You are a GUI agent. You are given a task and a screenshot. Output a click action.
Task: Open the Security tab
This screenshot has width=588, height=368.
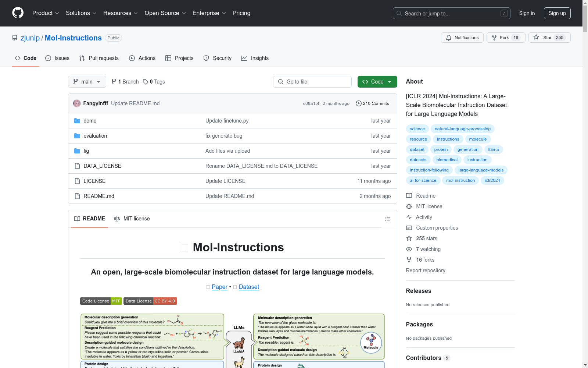218,58
